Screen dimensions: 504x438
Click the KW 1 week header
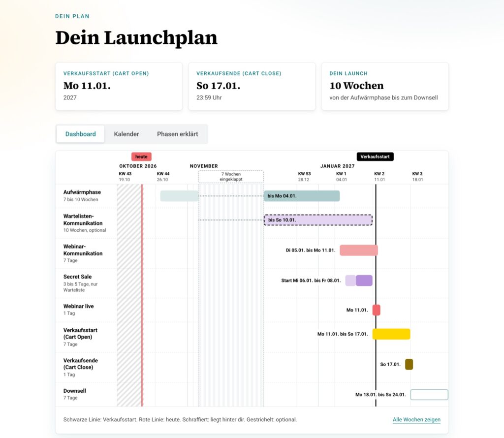(342, 176)
